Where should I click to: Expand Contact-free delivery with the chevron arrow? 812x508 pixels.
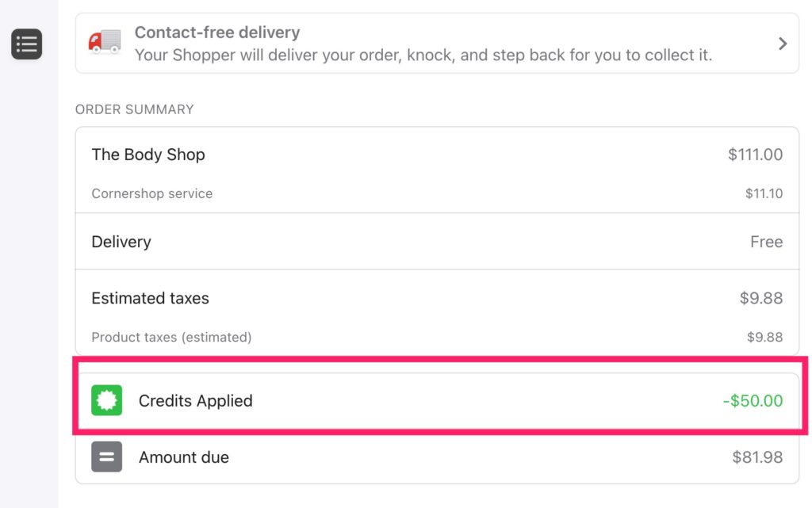click(x=783, y=44)
